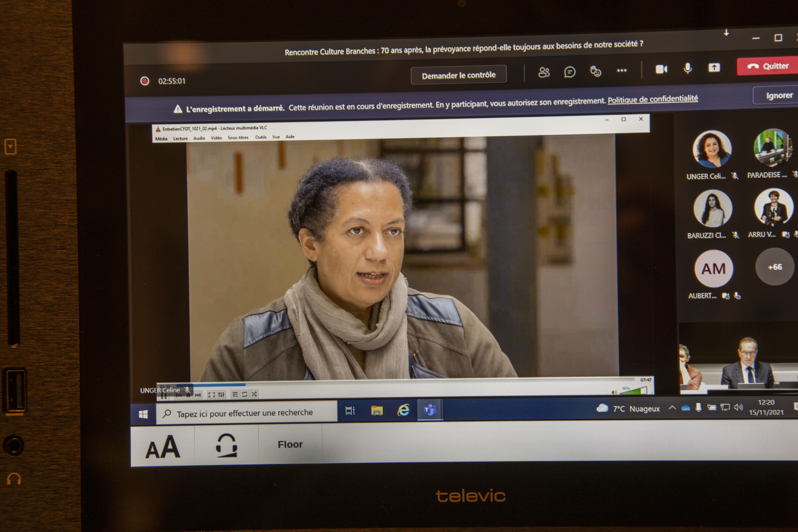Open VLC Sous-titres menu
Viewport: 798px width, 532px height.
point(238,137)
